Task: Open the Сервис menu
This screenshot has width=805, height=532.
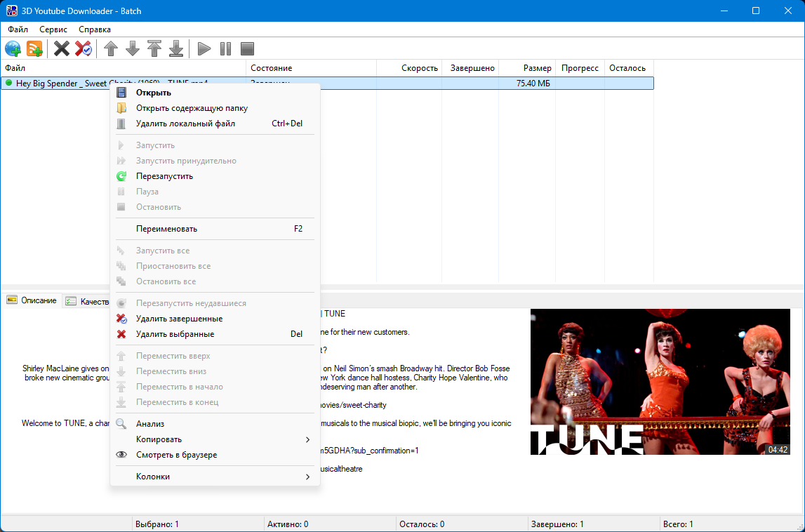Action: click(53, 29)
